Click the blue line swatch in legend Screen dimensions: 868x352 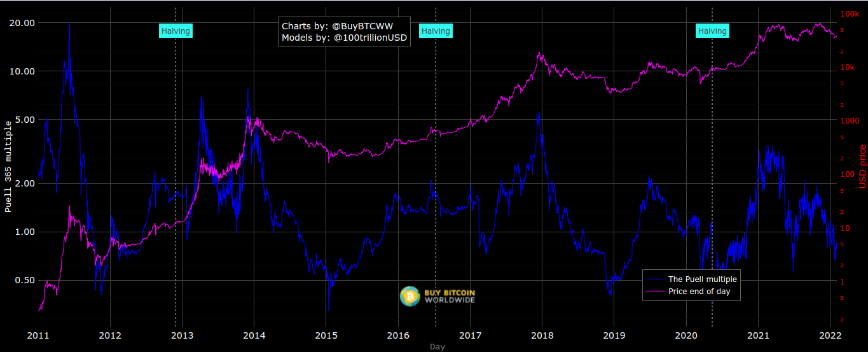pyautogui.click(x=655, y=279)
